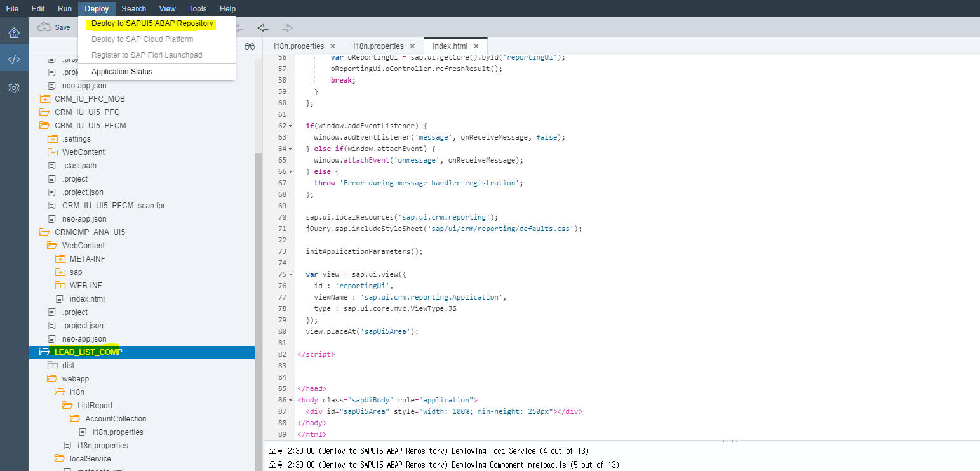Screen dimensions: 980x471
Task: Open the Run menu
Action: (x=65, y=9)
